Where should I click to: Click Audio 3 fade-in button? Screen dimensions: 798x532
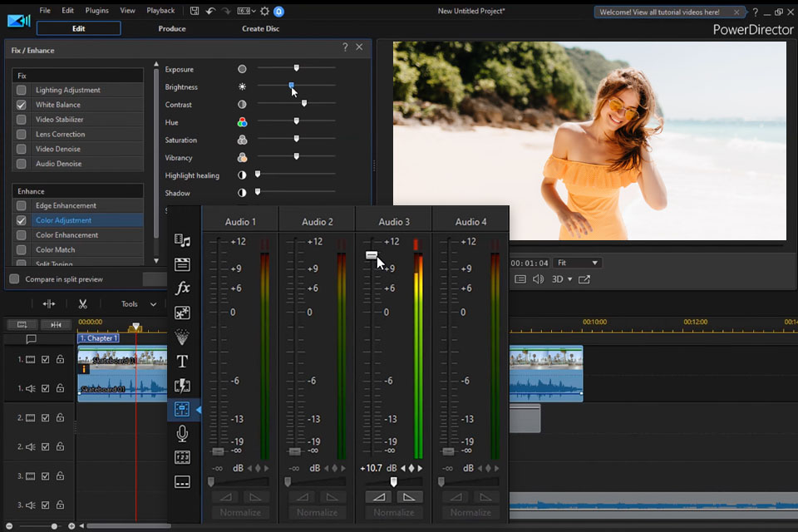click(x=379, y=497)
